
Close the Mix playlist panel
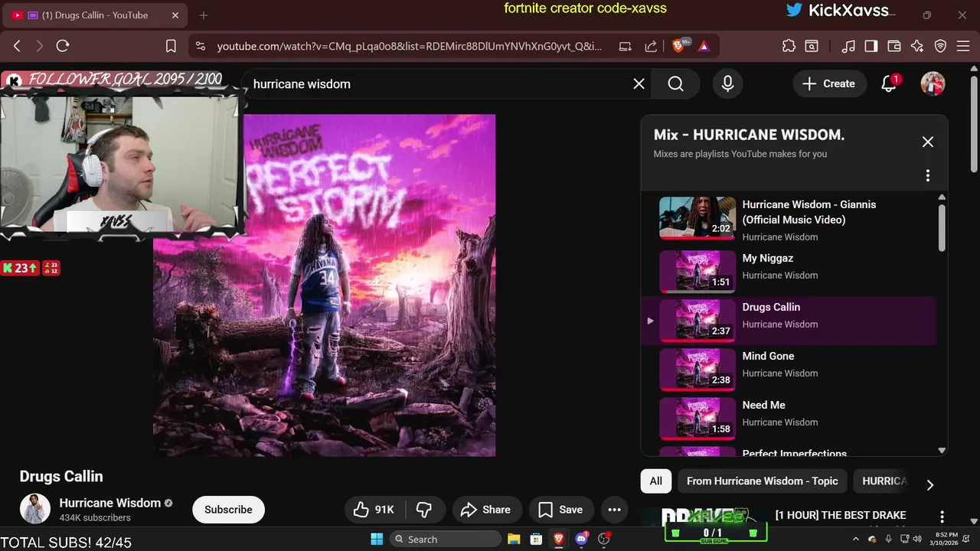pyautogui.click(x=928, y=142)
